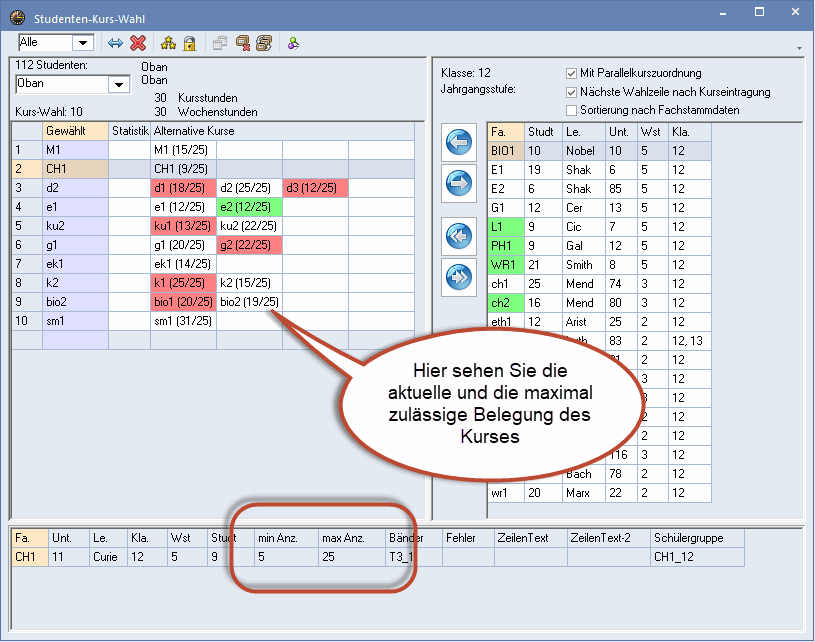Select green WR1 row in course list
Image resolution: width=815 pixels, height=642 pixels.
599,265
